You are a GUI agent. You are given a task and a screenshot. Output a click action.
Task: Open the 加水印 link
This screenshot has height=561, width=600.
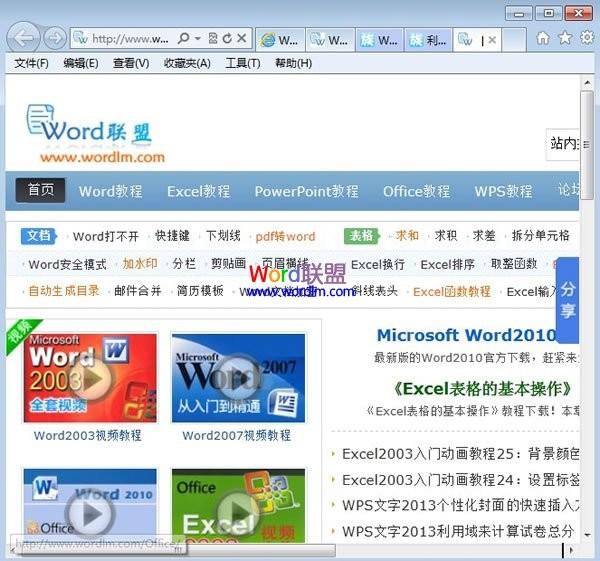(x=140, y=264)
